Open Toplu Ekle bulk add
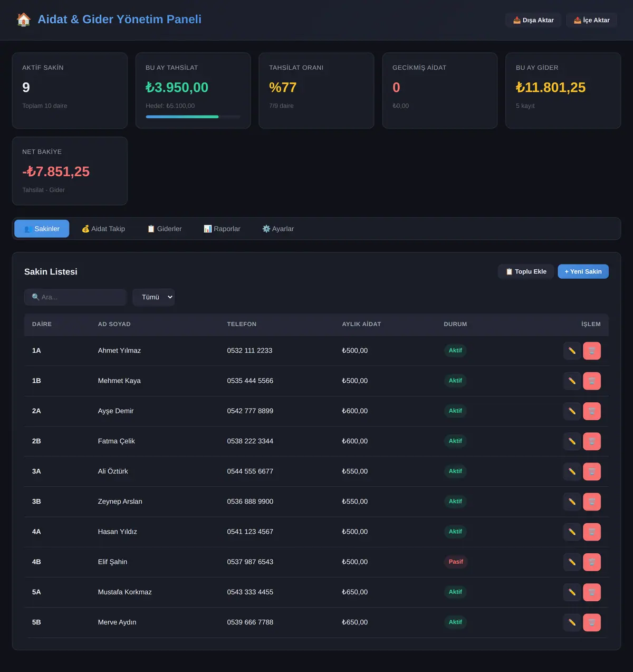Image resolution: width=633 pixels, height=672 pixels. pos(526,271)
